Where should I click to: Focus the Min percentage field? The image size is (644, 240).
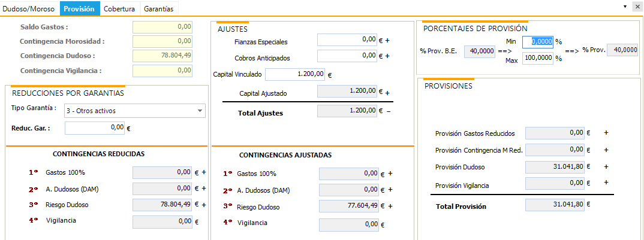click(538, 42)
